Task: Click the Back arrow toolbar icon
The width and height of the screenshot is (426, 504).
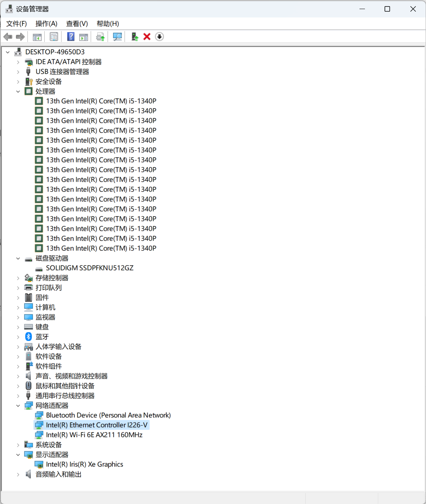Action: coord(8,37)
